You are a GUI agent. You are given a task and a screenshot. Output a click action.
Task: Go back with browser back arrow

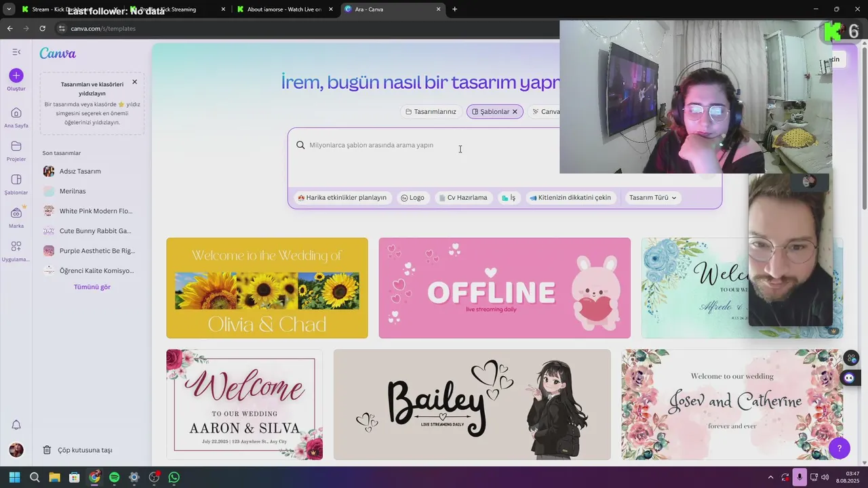[9, 28]
